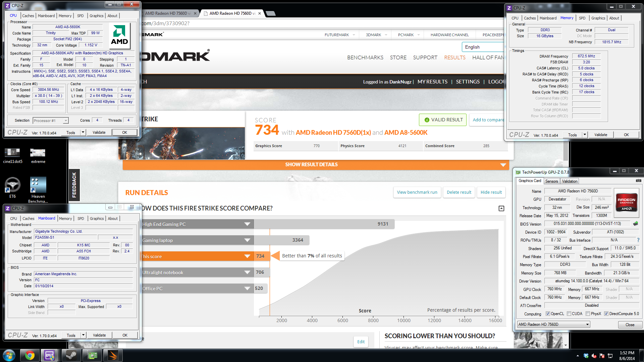Click the FEEDBACK side tab

(74, 185)
